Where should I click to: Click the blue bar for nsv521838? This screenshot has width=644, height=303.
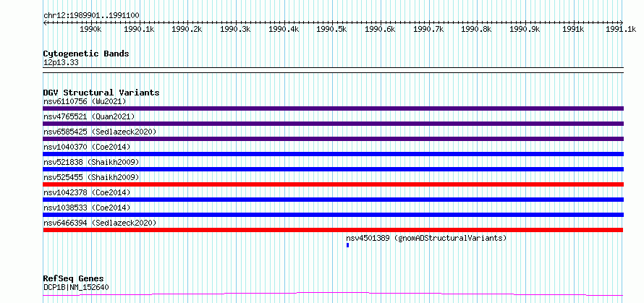point(333,169)
